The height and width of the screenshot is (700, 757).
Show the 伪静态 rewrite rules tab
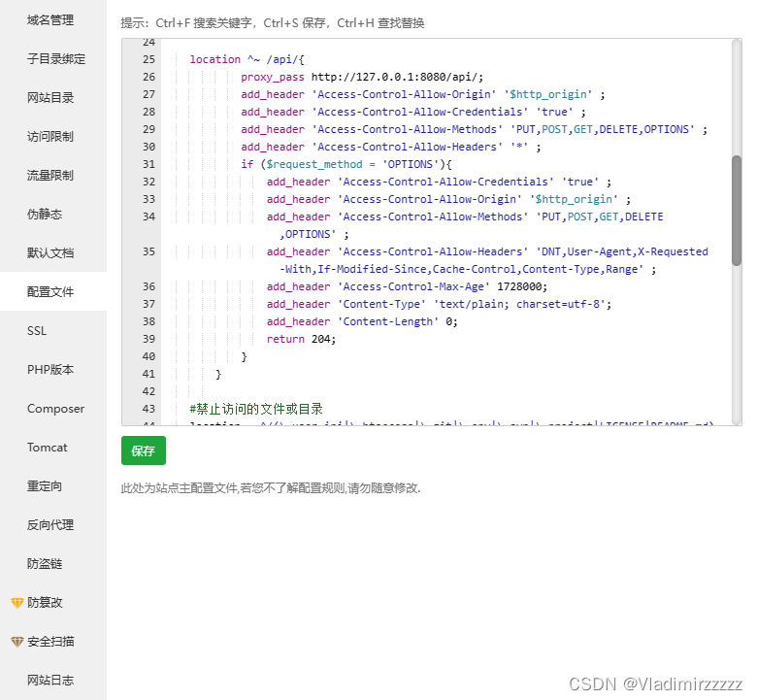45,214
